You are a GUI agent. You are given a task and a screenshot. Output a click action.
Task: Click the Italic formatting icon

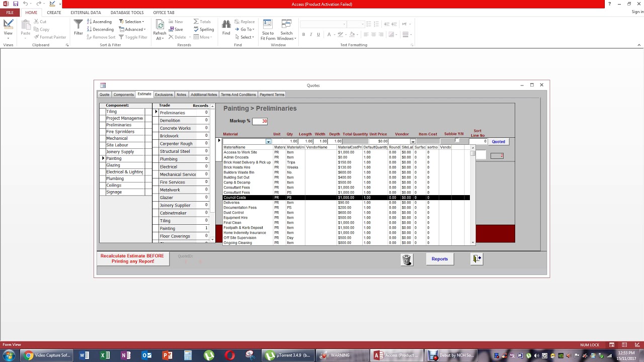pos(311,34)
